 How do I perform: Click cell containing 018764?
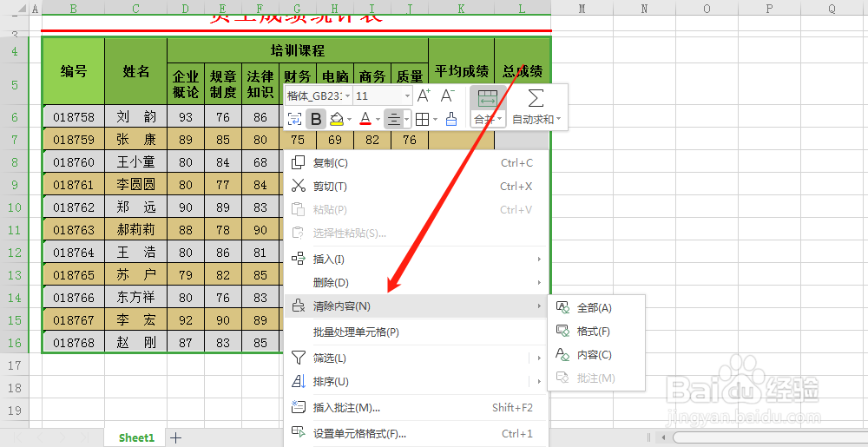(x=74, y=253)
